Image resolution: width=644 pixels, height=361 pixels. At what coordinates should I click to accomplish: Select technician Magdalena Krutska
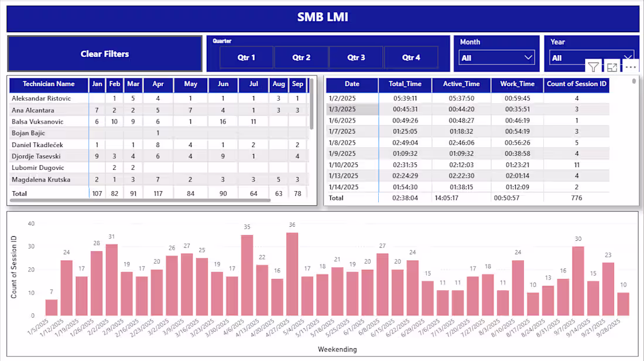click(41, 180)
